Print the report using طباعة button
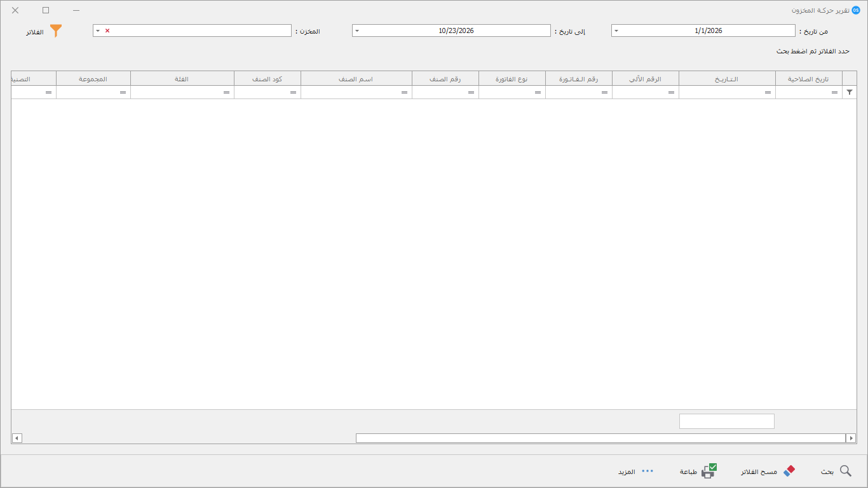The height and width of the screenshot is (488, 868). (x=698, y=471)
